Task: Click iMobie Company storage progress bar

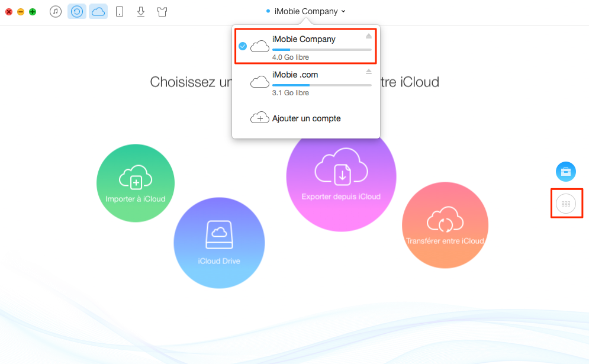Action: [322, 50]
